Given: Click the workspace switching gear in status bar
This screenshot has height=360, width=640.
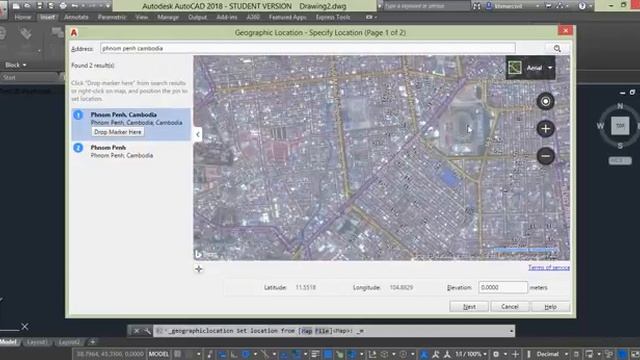Looking at the screenshot, I should click(496, 354).
